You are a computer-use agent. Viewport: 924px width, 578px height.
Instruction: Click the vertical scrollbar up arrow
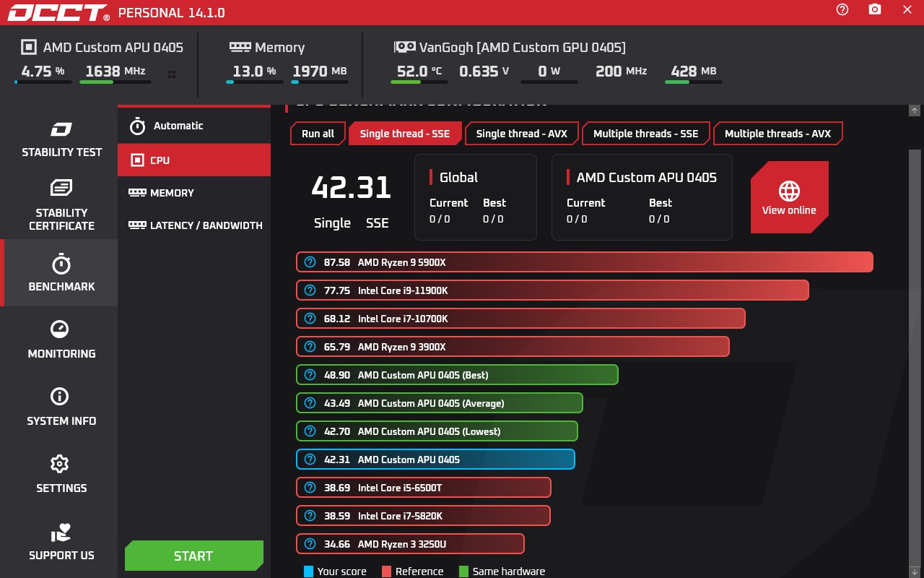[915, 111]
